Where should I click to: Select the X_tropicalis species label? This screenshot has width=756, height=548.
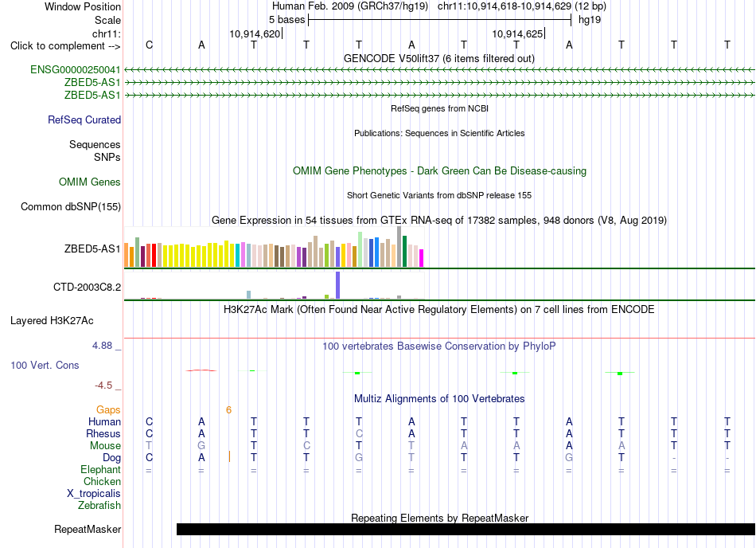pyautogui.click(x=94, y=494)
